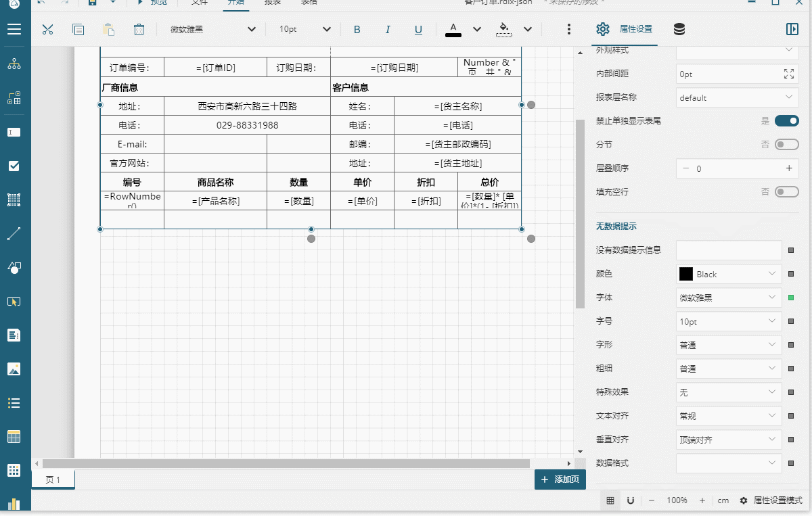Select the Chart tool in sidebar
This screenshot has width=812, height=516.
14,504
